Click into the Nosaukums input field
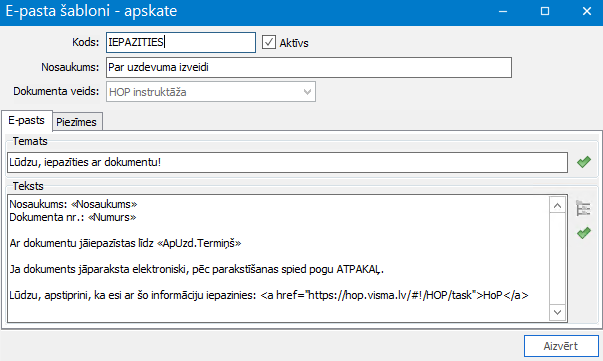The width and height of the screenshot is (603, 361). tap(309, 67)
